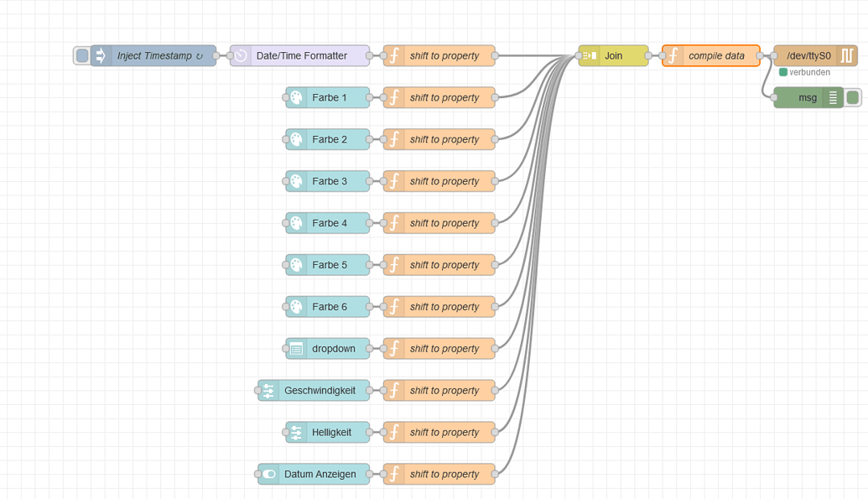Screen dimensions: 868x499
Task: Click the list icon on the dropdown node
Action: pos(297,349)
